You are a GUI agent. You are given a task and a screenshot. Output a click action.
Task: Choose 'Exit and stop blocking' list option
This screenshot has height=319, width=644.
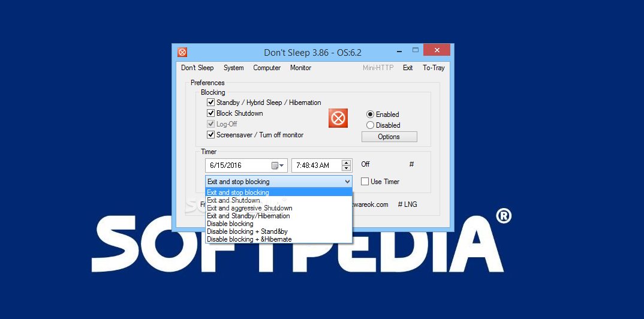pos(279,192)
